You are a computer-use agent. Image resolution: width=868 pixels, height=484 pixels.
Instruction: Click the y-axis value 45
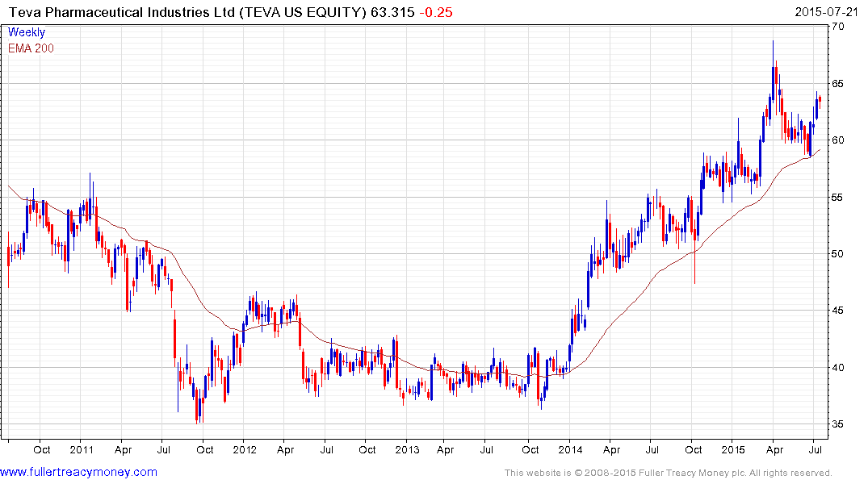click(x=838, y=311)
